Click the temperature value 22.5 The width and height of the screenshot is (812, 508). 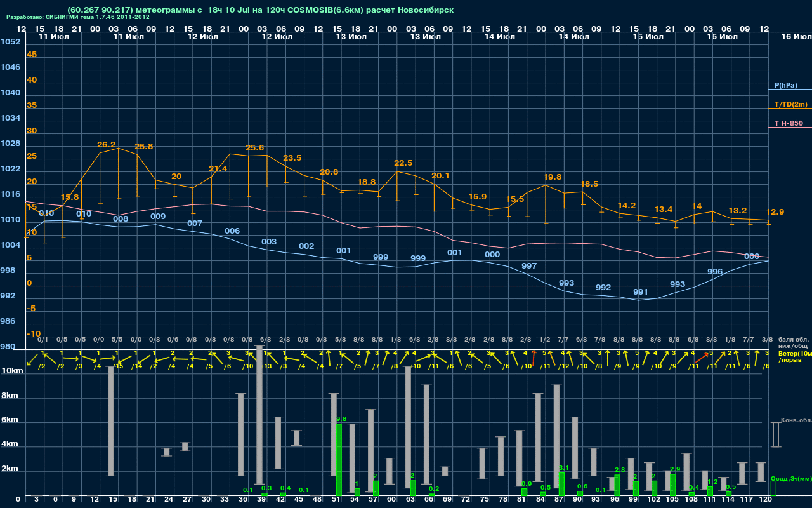(x=403, y=163)
